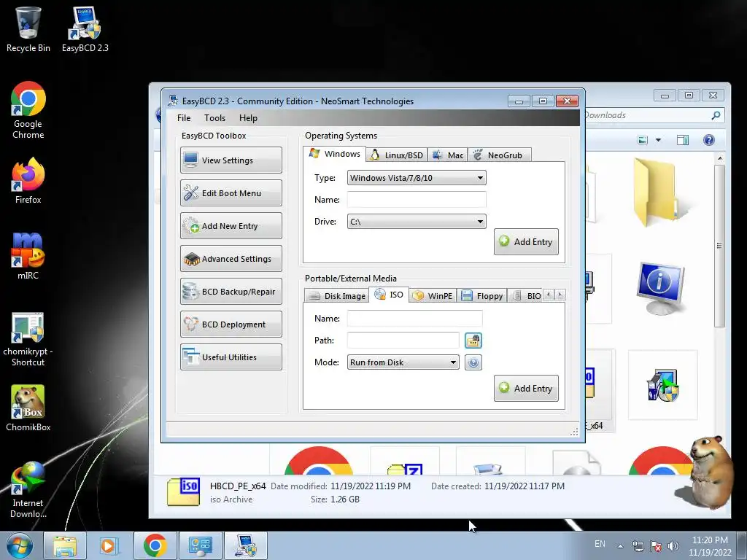Viewport: 747px width, 560px height.
Task: Click the Operating Systems Name field
Action: (417, 200)
